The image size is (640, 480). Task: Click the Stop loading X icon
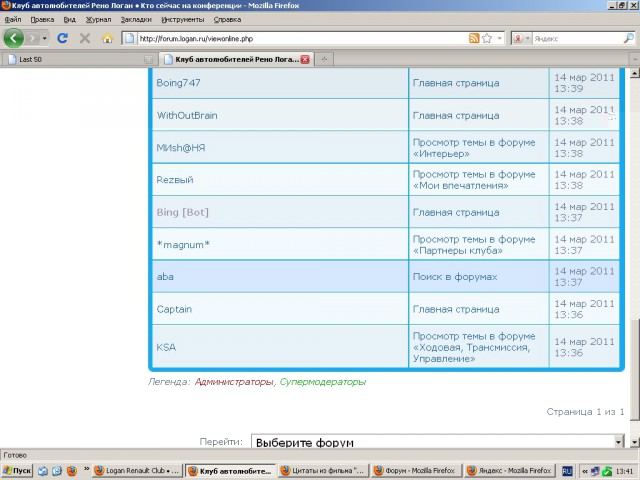pos(85,38)
